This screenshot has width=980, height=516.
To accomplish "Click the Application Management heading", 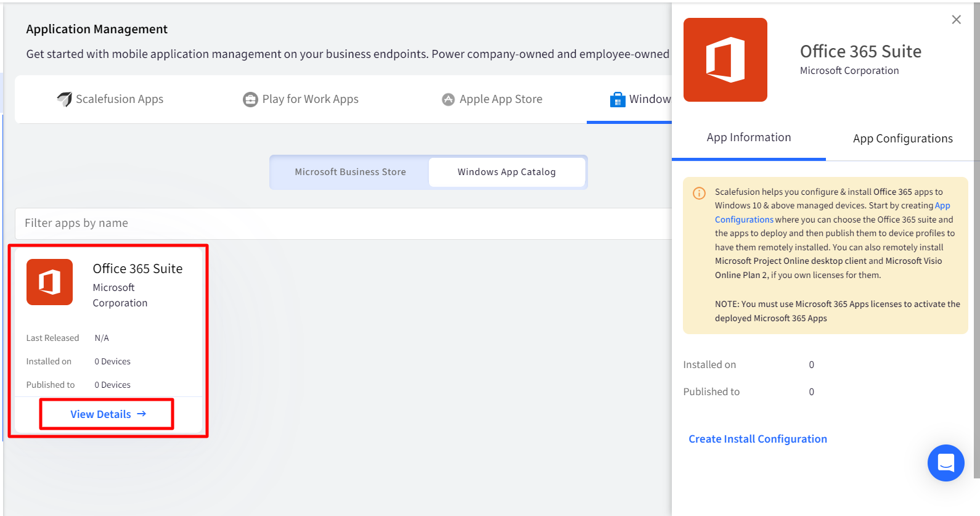I will (97, 29).
